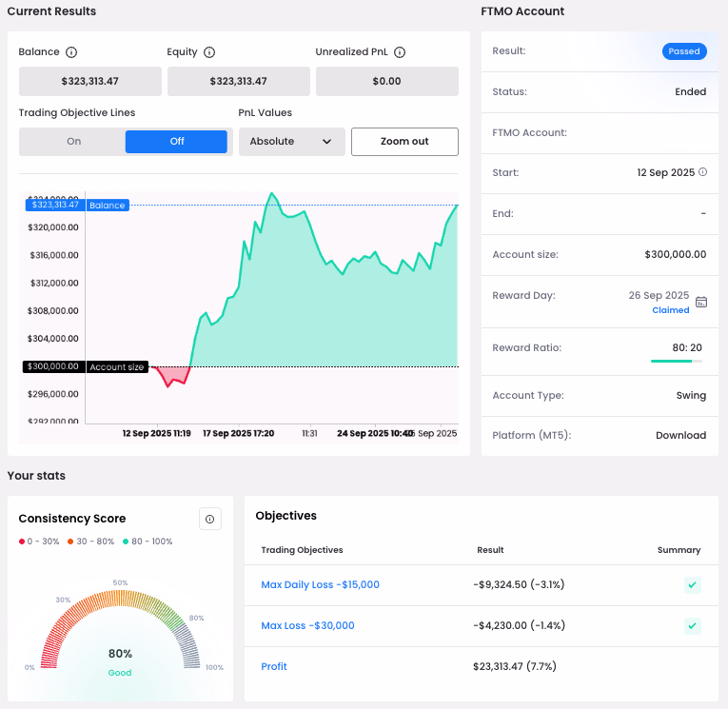The height and width of the screenshot is (709, 728).
Task: Select the Summary column header
Action: coord(679,550)
